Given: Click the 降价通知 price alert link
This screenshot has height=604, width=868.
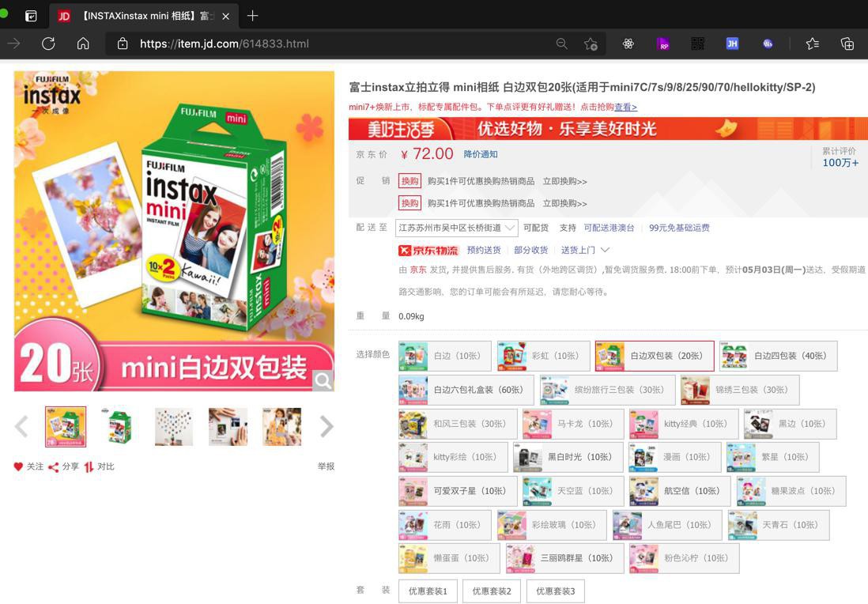Looking at the screenshot, I should coord(481,154).
